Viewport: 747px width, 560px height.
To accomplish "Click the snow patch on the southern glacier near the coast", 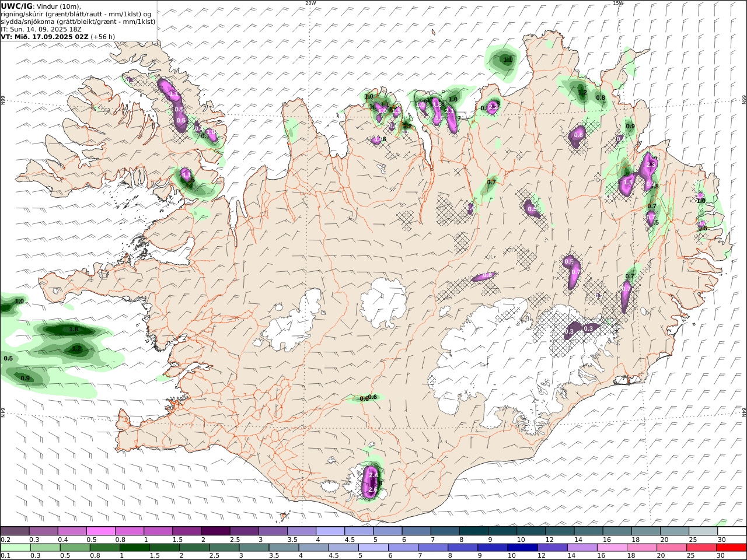I will pyautogui.click(x=371, y=482).
